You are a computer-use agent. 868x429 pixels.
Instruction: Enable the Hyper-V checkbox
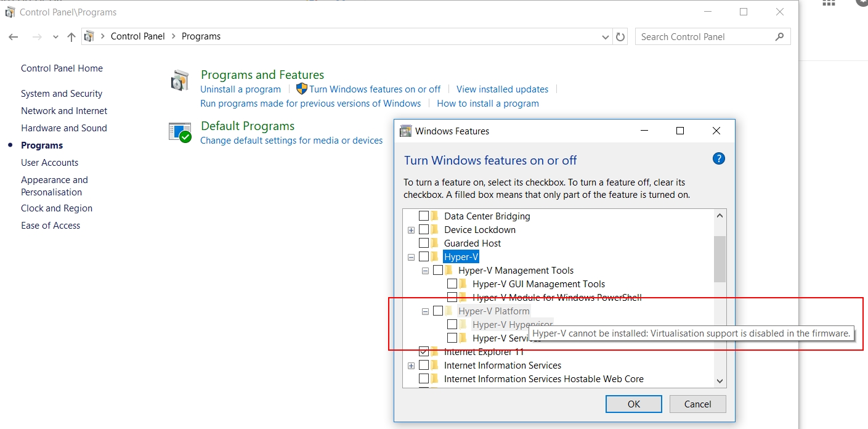[424, 256]
